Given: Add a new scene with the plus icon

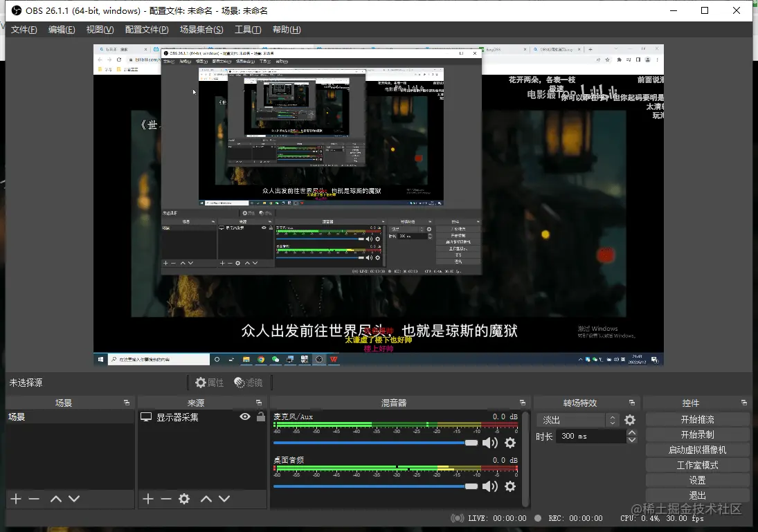Looking at the screenshot, I should tap(16, 499).
